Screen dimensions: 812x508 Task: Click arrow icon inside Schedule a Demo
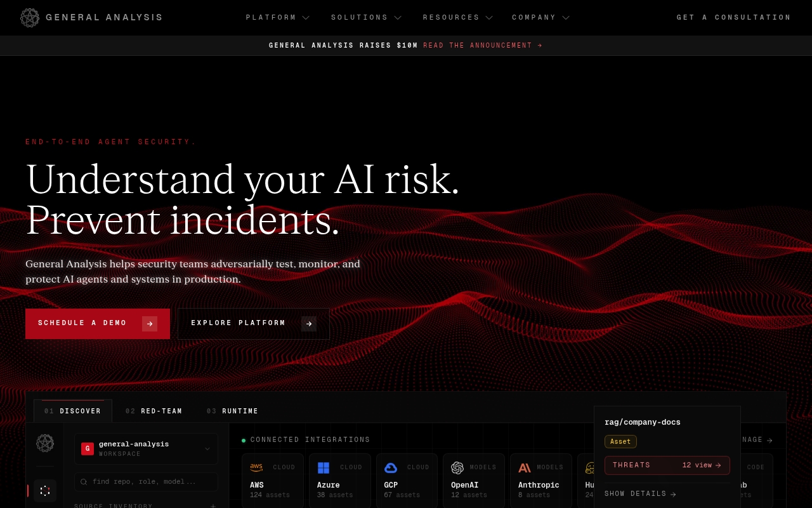coord(150,324)
